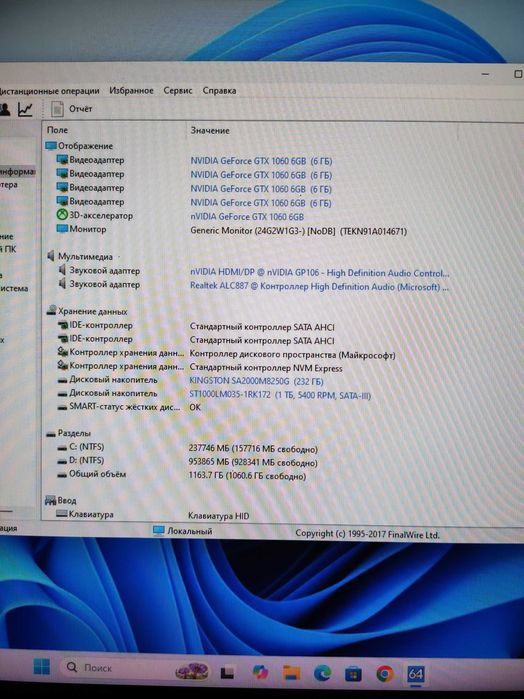Select the 3D-акселератор Xbox-style icon
This screenshot has height=699, width=524.
pyautogui.click(x=62, y=215)
